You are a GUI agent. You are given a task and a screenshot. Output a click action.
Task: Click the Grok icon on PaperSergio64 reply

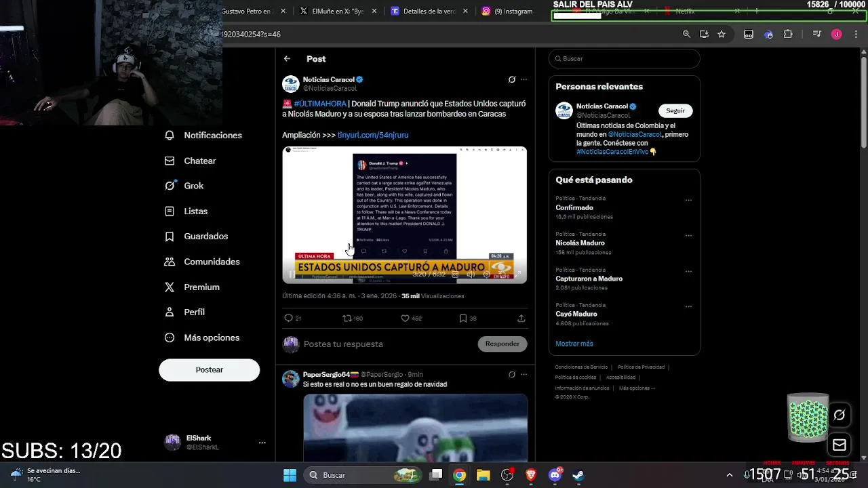tap(512, 374)
